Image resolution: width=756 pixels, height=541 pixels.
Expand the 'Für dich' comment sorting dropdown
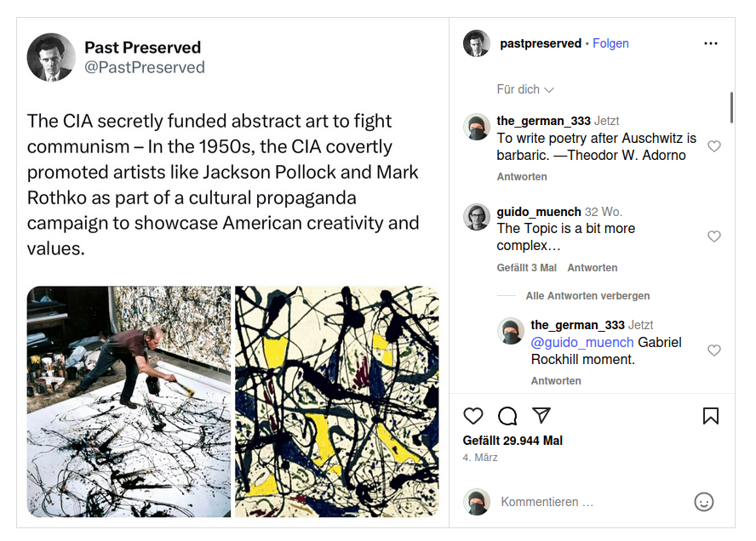pos(525,89)
